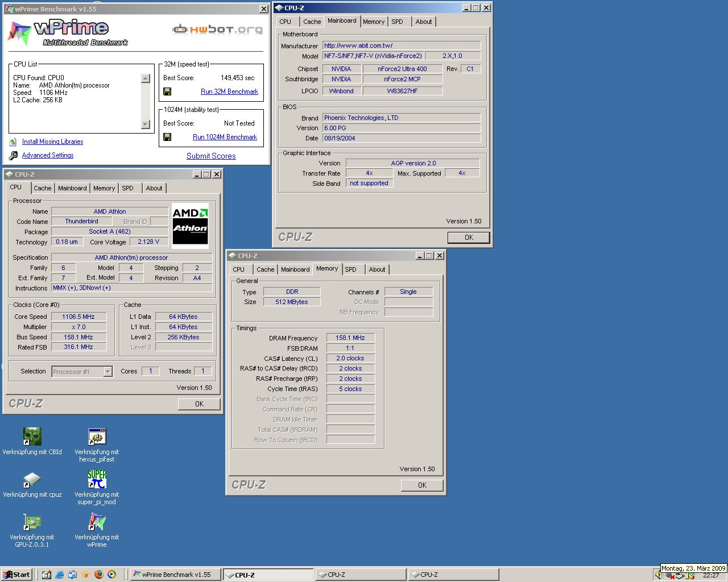Click the manufacturer URL field www.abit.com.tw

402,45
